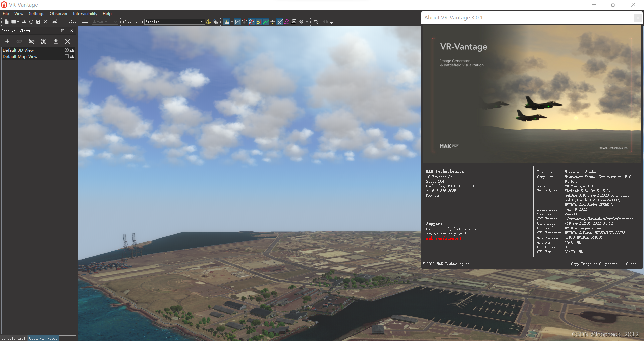Toggle the audio speaker icon on toolbar

pos(301,22)
